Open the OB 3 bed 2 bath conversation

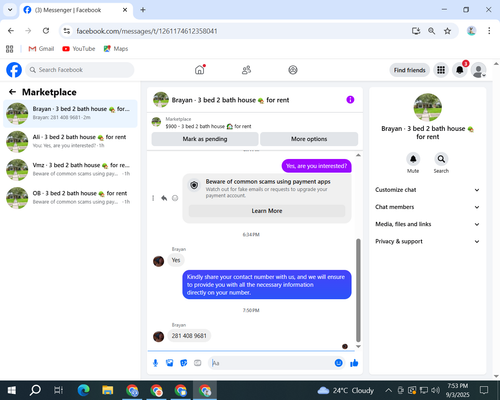pyautogui.click(x=70, y=197)
